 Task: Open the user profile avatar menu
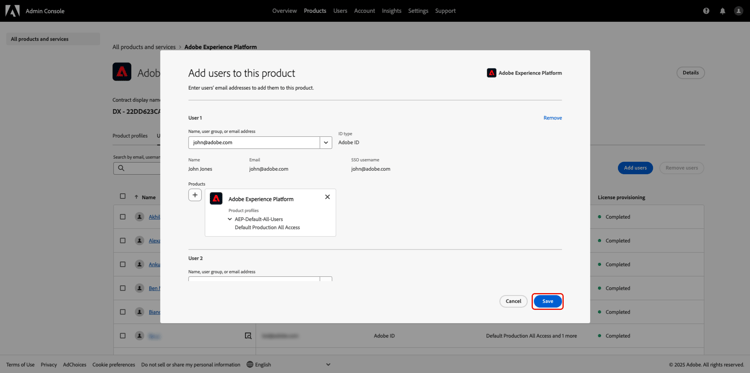[738, 11]
